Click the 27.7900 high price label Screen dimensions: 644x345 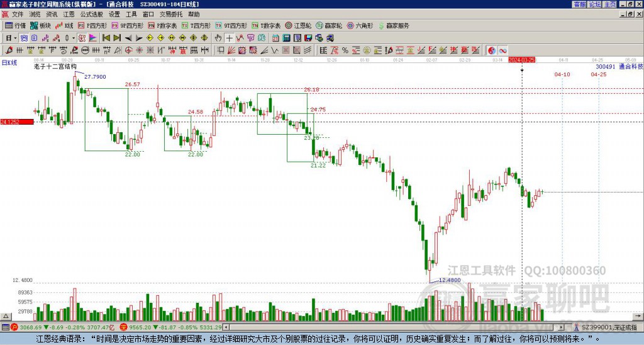coord(96,77)
